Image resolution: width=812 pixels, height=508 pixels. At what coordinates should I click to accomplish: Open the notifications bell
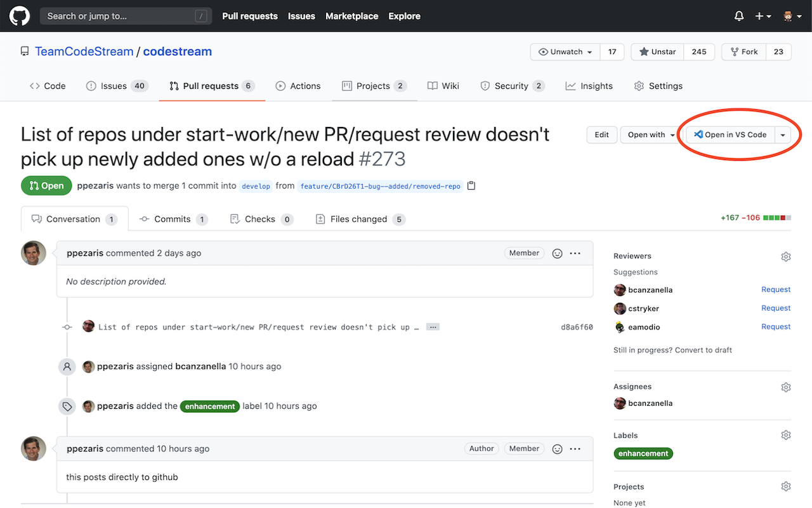point(739,16)
